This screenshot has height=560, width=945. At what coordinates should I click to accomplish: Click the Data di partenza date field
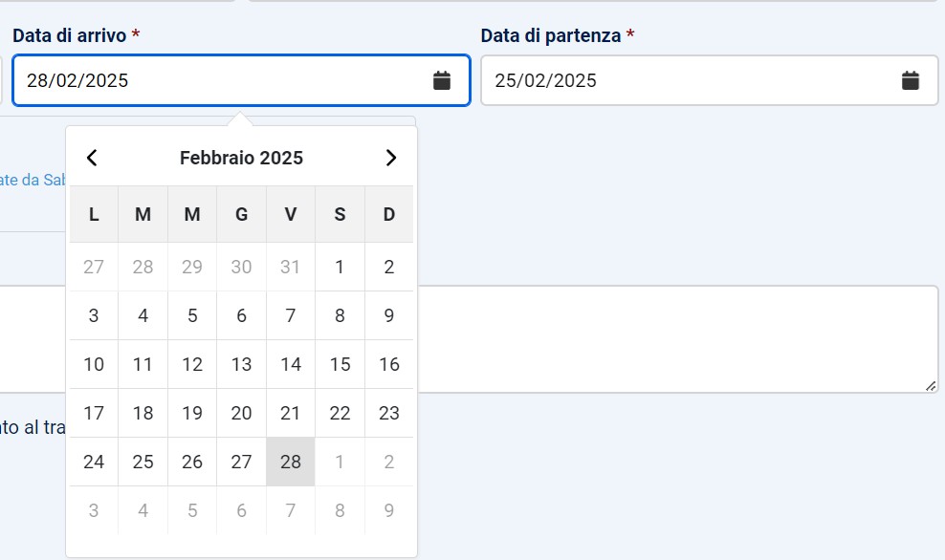click(x=689, y=80)
